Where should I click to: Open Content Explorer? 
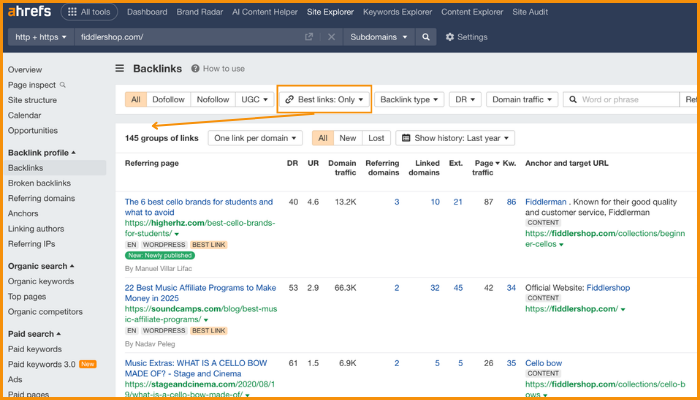pyautogui.click(x=472, y=12)
